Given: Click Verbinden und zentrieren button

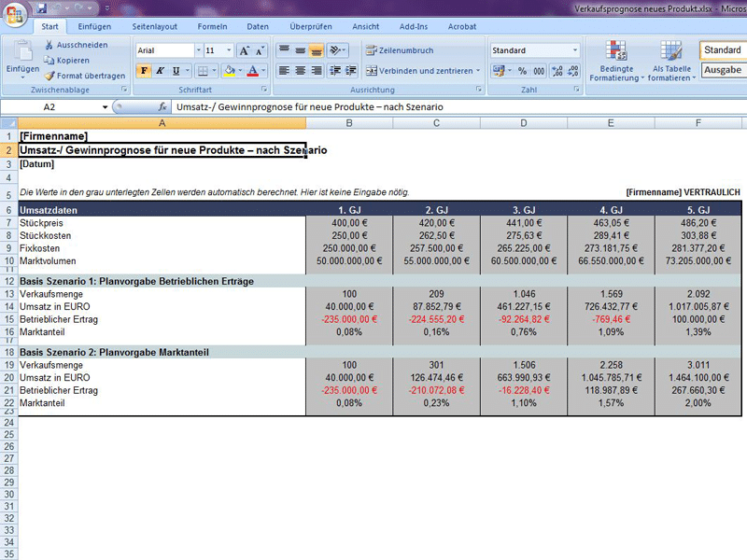Looking at the screenshot, I should [x=419, y=71].
